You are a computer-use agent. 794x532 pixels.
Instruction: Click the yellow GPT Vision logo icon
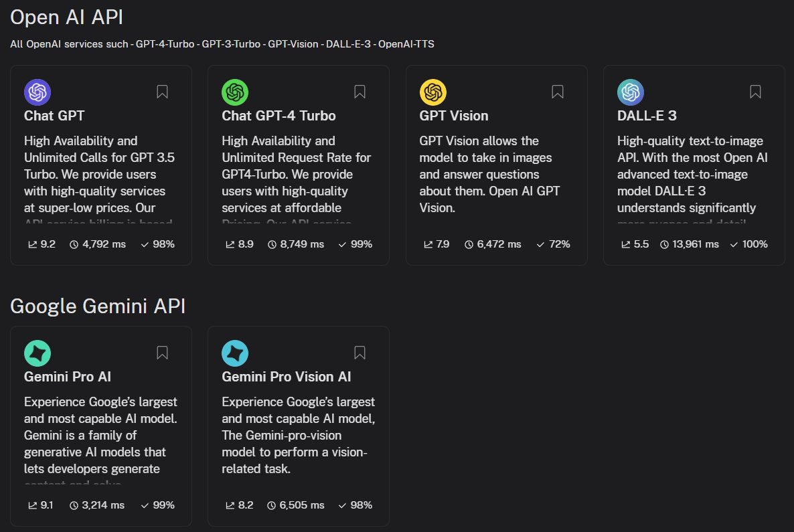pos(433,92)
